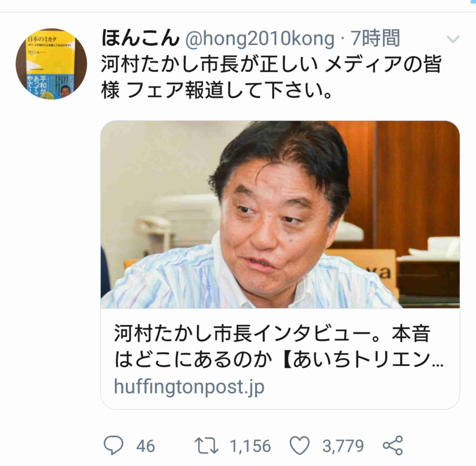Follow the huffingtonpost.jp domain link
476x466 pixels.
pos(189,387)
